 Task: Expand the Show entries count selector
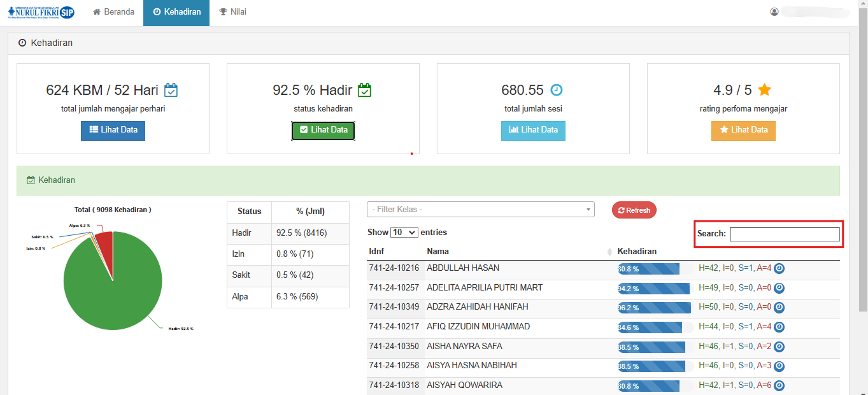click(x=404, y=233)
